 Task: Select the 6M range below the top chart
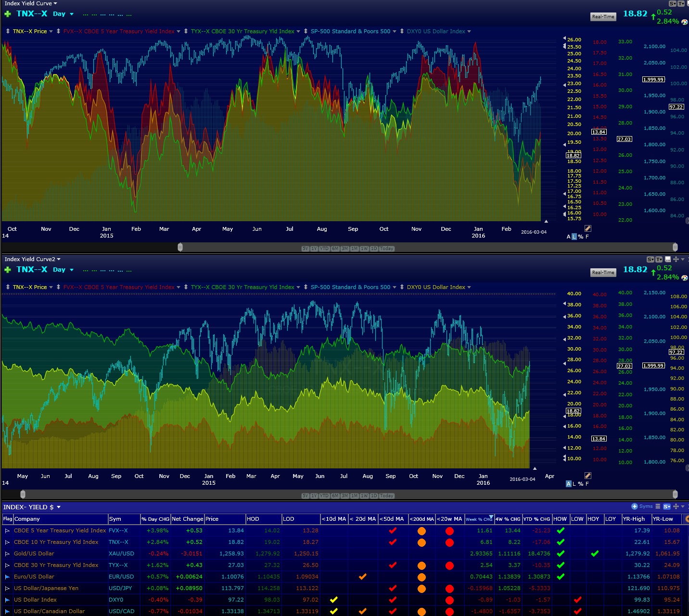[x=335, y=249]
